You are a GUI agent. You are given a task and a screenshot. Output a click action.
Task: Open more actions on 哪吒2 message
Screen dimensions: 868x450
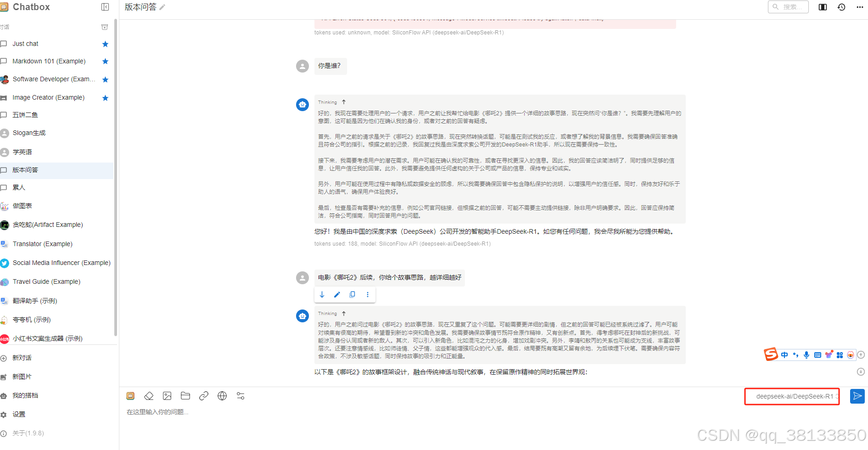[x=367, y=295]
